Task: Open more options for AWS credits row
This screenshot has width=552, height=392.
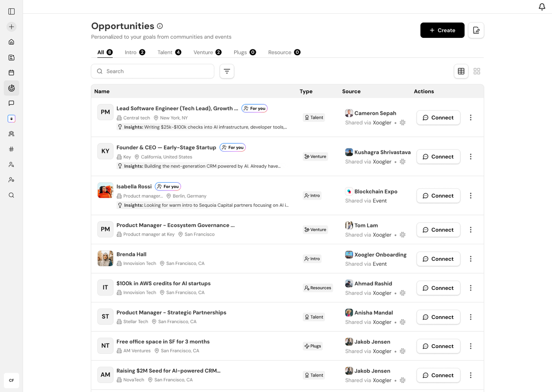Action: pyautogui.click(x=471, y=288)
